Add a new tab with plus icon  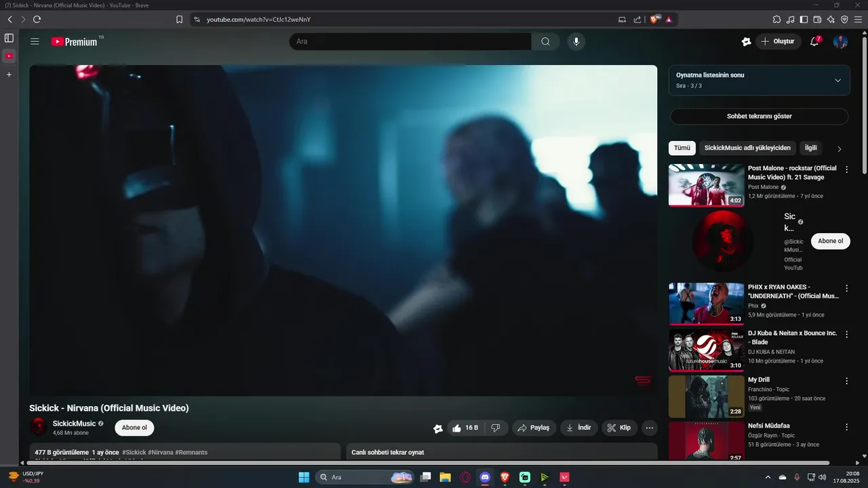(x=9, y=75)
